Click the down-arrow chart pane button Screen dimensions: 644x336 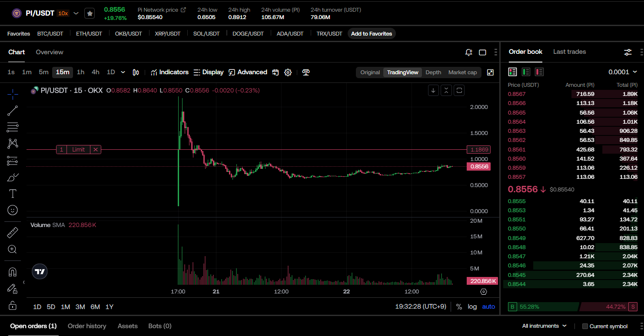click(x=433, y=90)
